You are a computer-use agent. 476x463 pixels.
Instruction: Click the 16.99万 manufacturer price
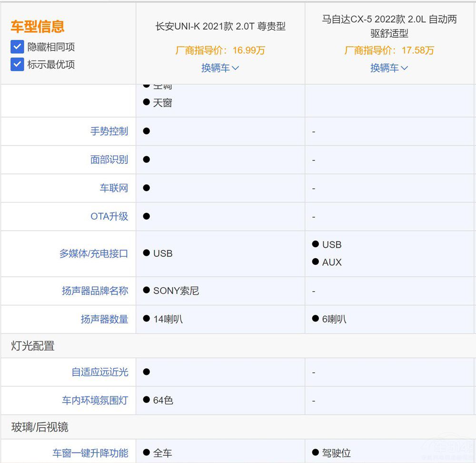(220, 50)
